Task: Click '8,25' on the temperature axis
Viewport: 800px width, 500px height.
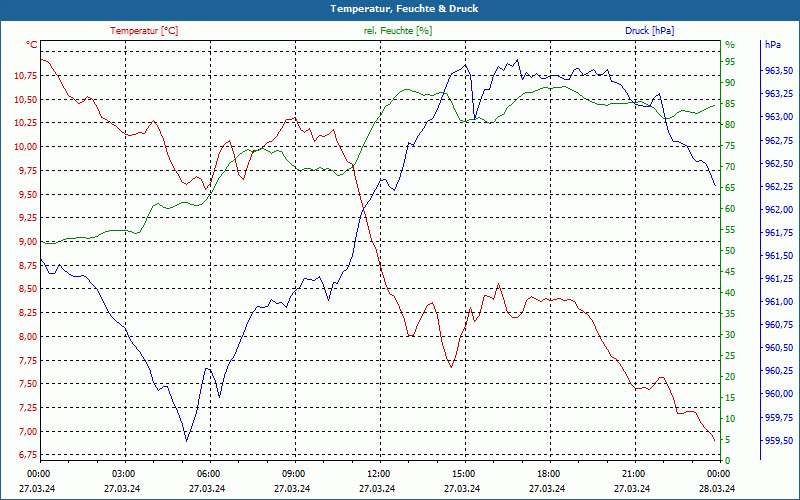Action: [28, 313]
